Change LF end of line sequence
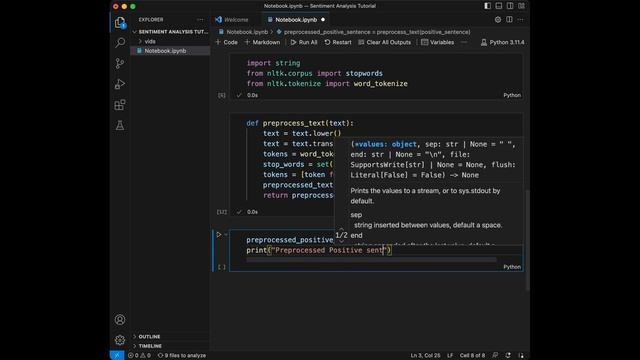This screenshot has height=360, width=640. [x=450, y=356]
